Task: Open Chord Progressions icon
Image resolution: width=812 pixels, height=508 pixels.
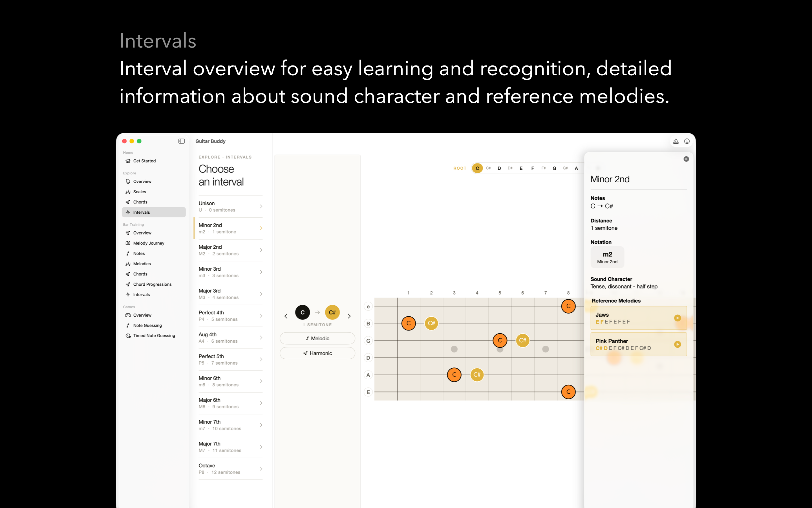Action: coord(128,284)
